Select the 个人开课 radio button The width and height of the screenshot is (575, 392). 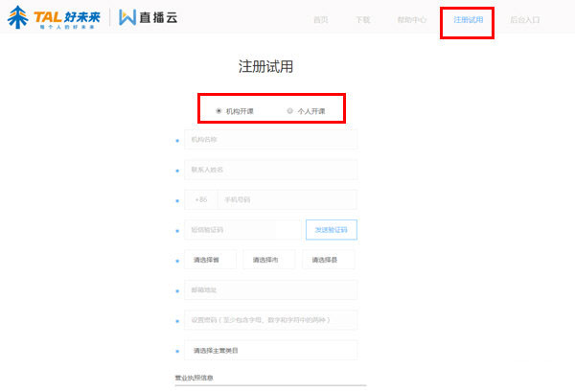290,111
